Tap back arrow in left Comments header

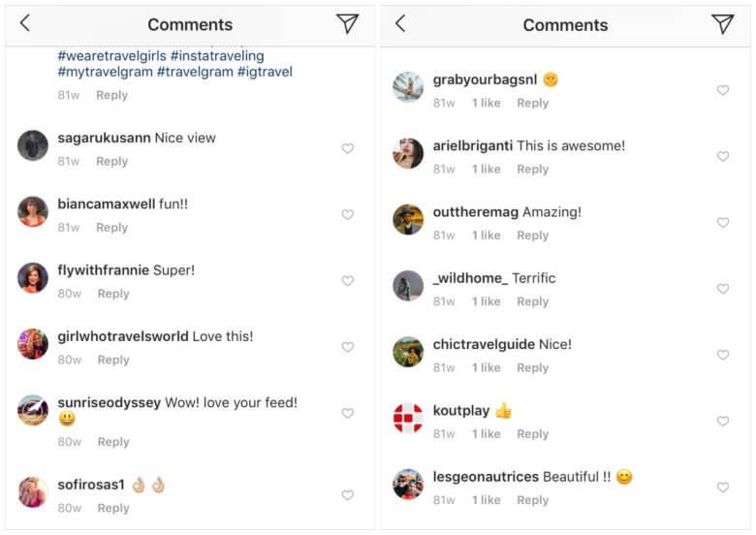click(25, 23)
